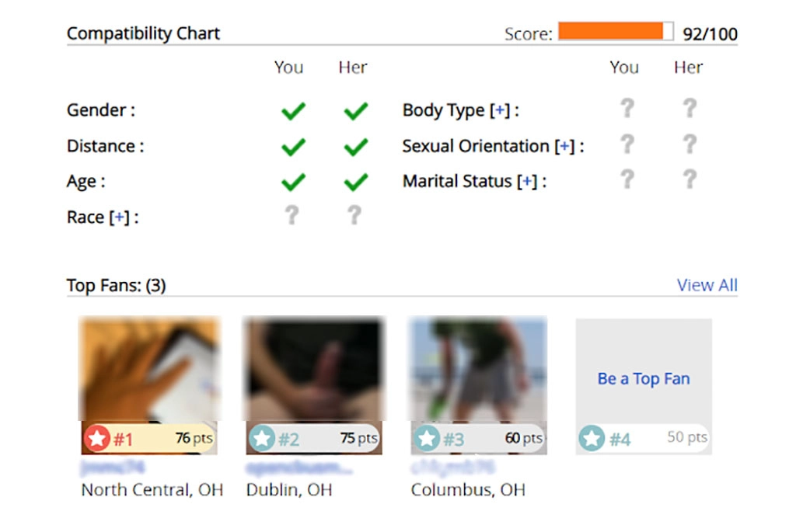
Task: Expand the Race compatibility details
Action: click(x=120, y=217)
